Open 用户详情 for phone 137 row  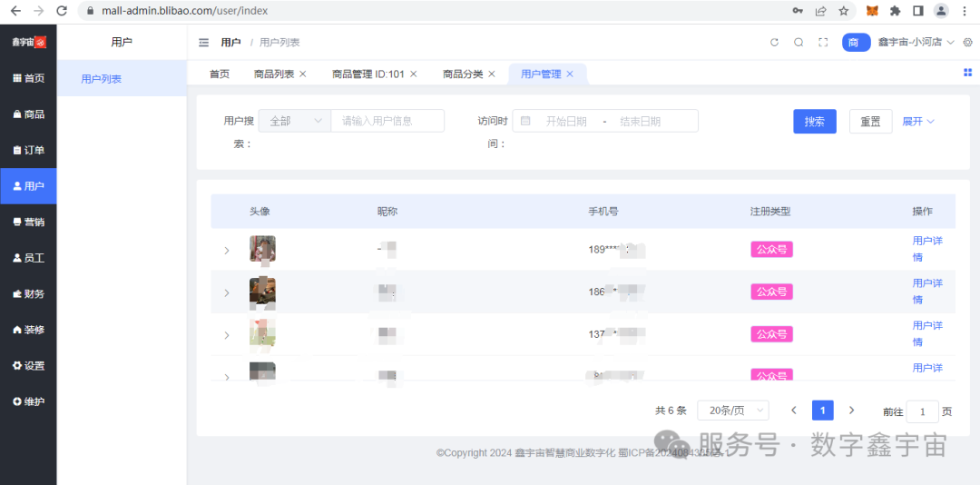pyautogui.click(x=927, y=333)
